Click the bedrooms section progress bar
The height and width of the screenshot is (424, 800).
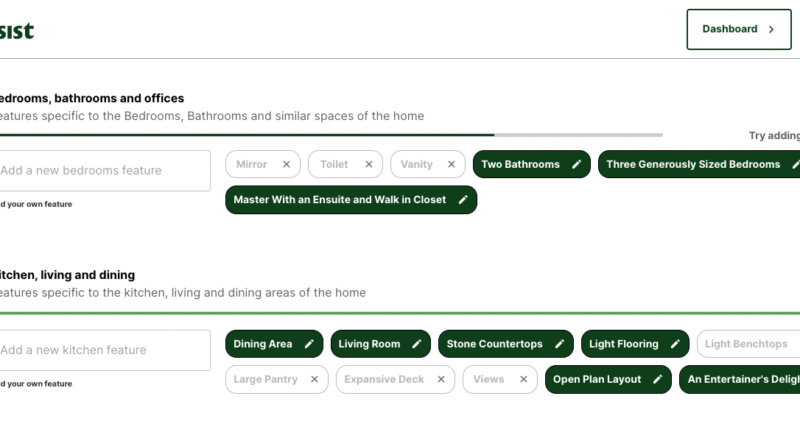(x=330, y=134)
